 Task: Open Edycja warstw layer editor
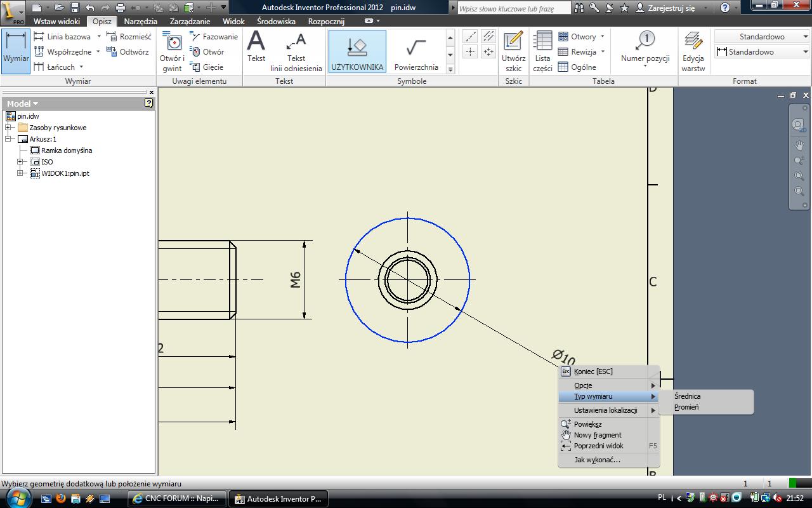click(693, 52)
